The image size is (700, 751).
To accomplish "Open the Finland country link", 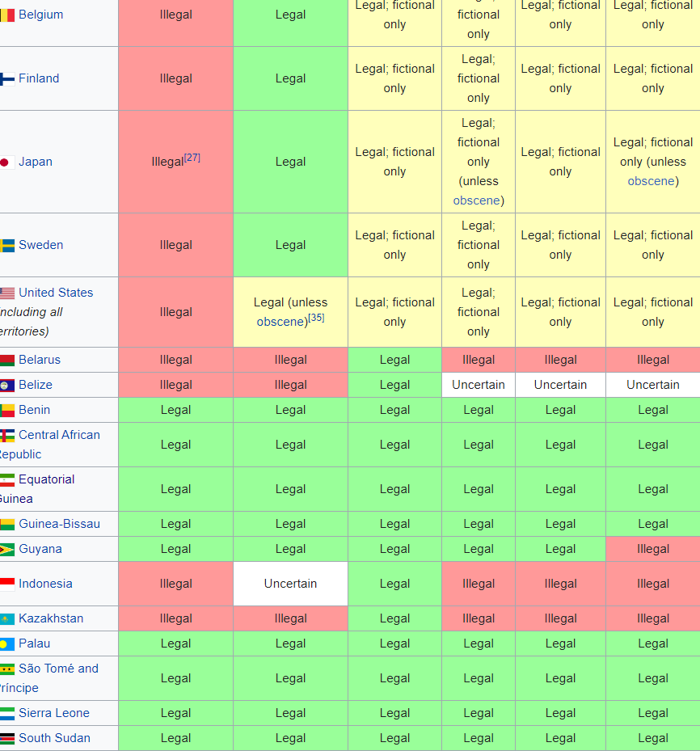I will click(x=39, y=78).
